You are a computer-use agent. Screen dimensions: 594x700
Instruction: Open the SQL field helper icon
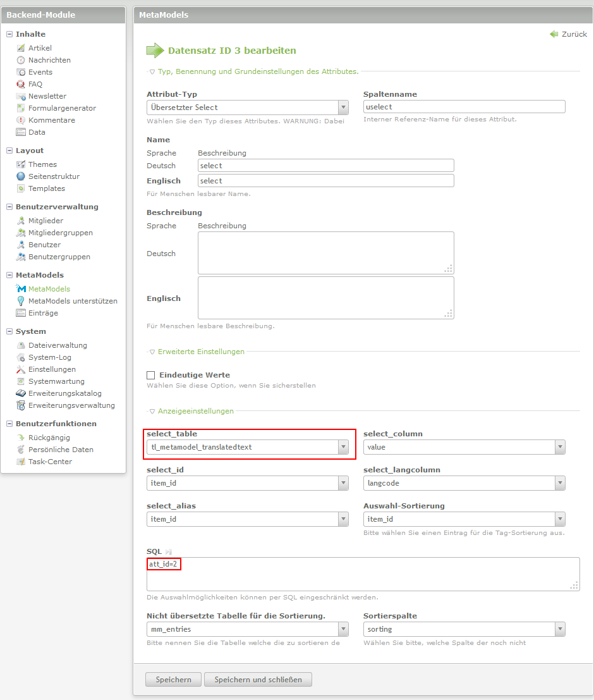coord(169,552)
